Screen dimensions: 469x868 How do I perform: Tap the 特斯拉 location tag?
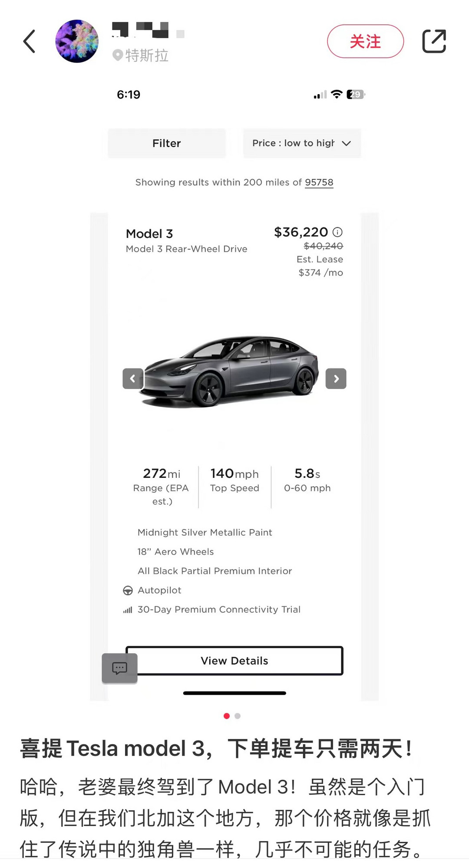click(x=141, y=56)
